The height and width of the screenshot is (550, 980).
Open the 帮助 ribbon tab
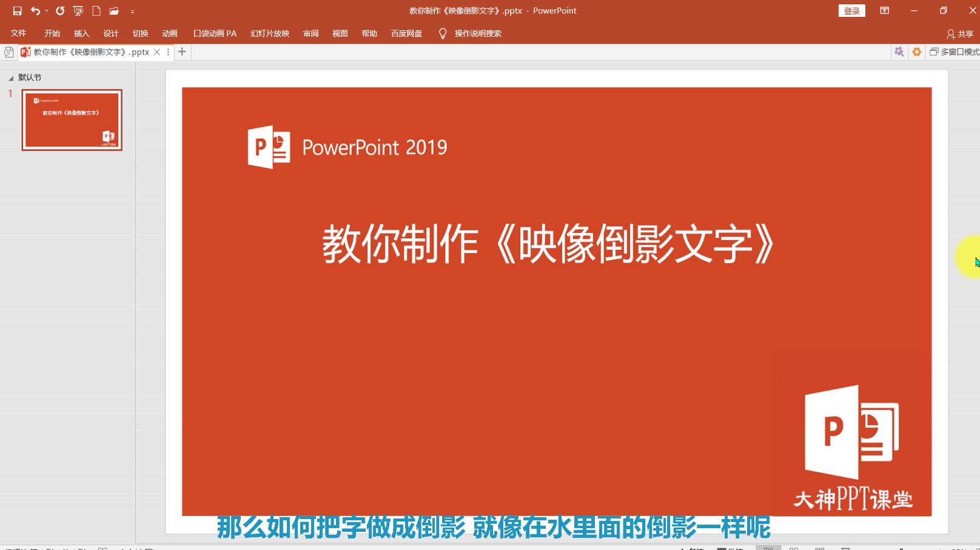pos(369,33)
